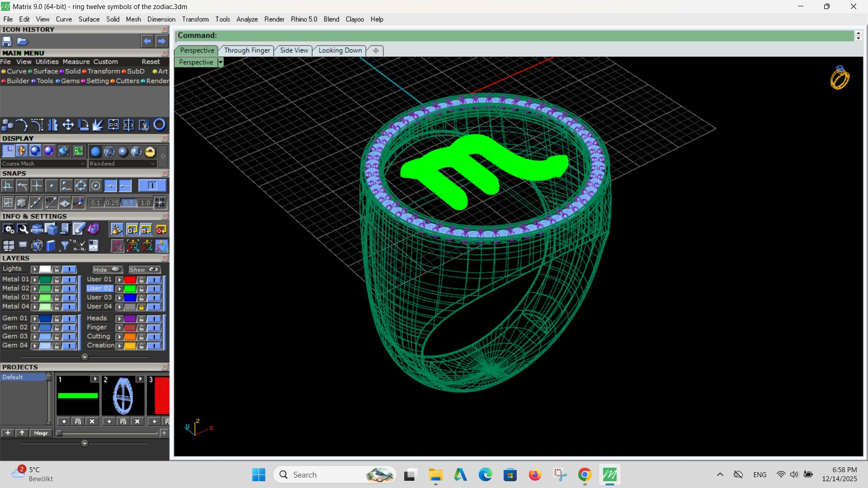Toggle the quadrant snap icon in Snaps panel
Viewport: 868px width, 488px height.
(x=81, y=186)
